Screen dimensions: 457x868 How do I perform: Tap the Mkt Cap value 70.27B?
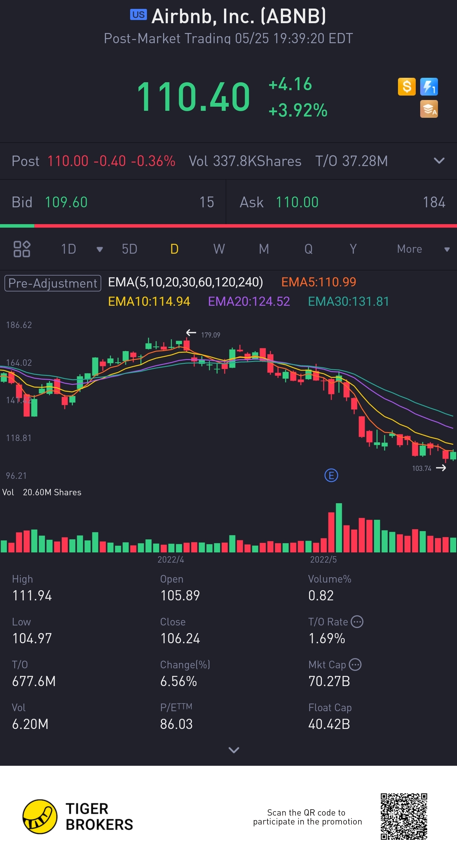(329, 681)
